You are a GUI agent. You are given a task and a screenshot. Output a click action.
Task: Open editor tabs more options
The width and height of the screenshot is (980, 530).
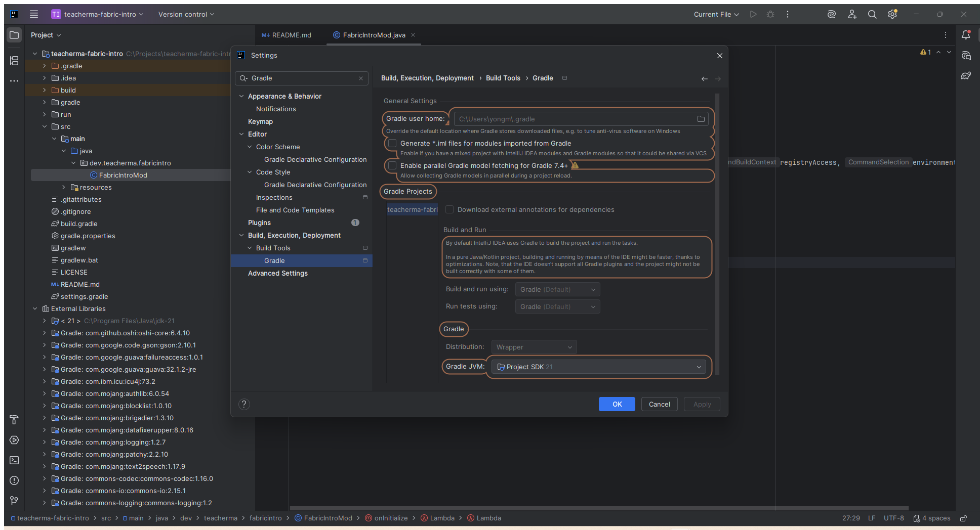click(x=946, y=35)
